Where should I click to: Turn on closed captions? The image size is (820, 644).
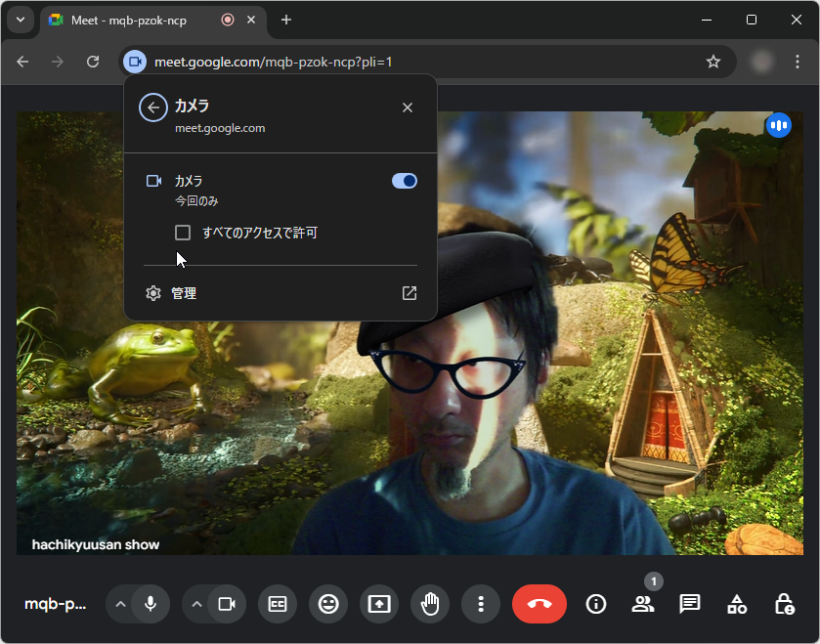click(x=277, y=604)
